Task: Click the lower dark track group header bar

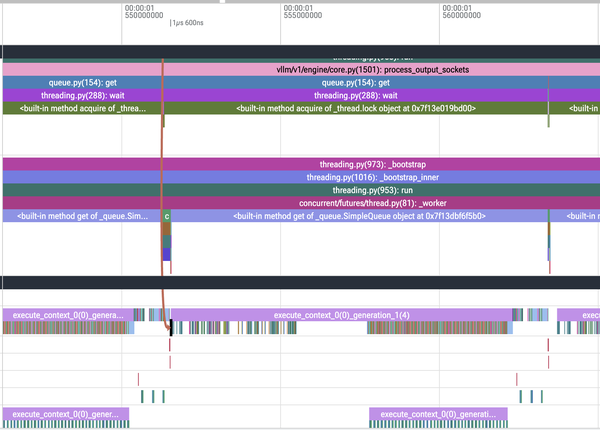Action: 302,282
